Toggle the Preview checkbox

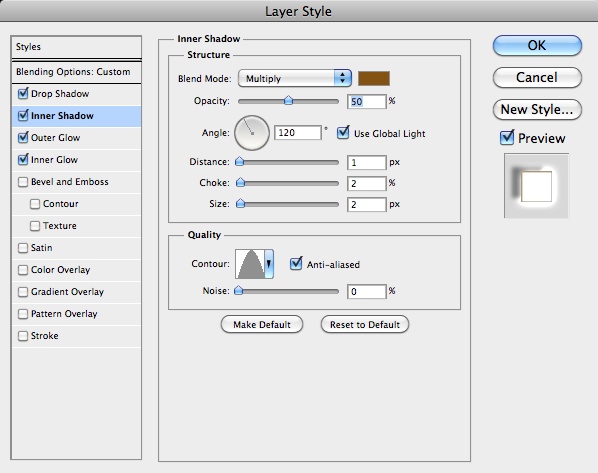coord(507,138)
